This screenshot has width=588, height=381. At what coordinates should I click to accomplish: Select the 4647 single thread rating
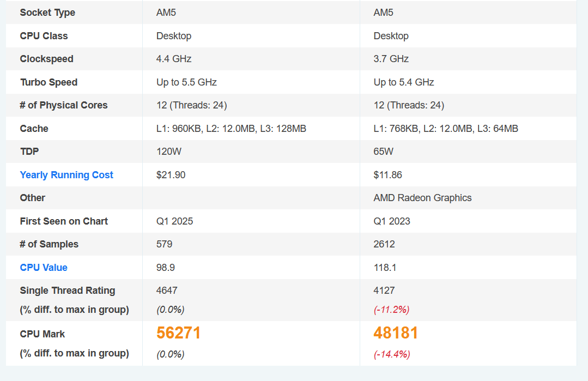[167, 291]
